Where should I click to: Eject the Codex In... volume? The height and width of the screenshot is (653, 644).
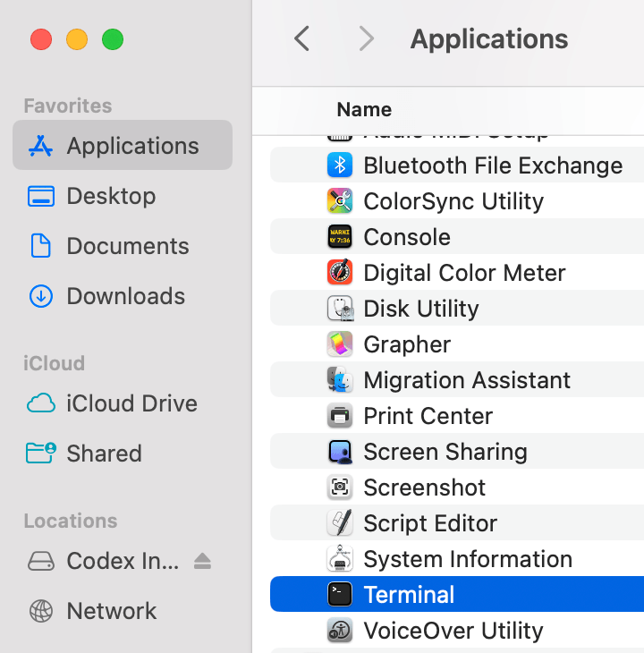point(202,561)
